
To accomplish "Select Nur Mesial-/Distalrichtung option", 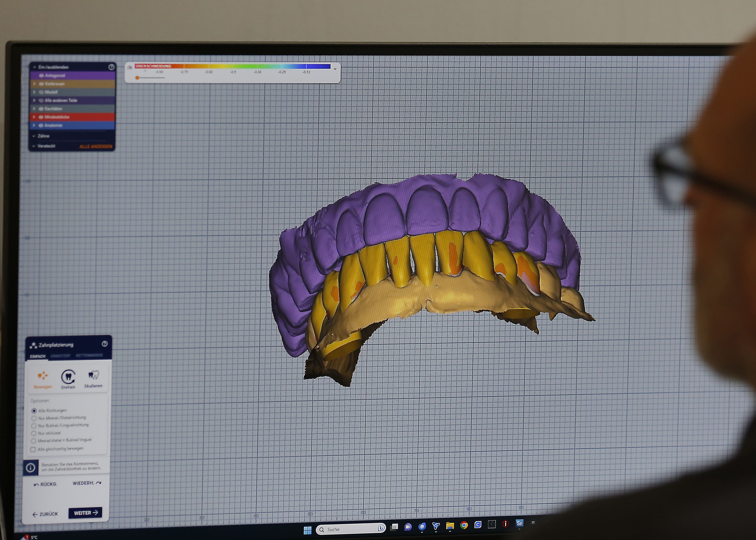I will coord(34,418).
